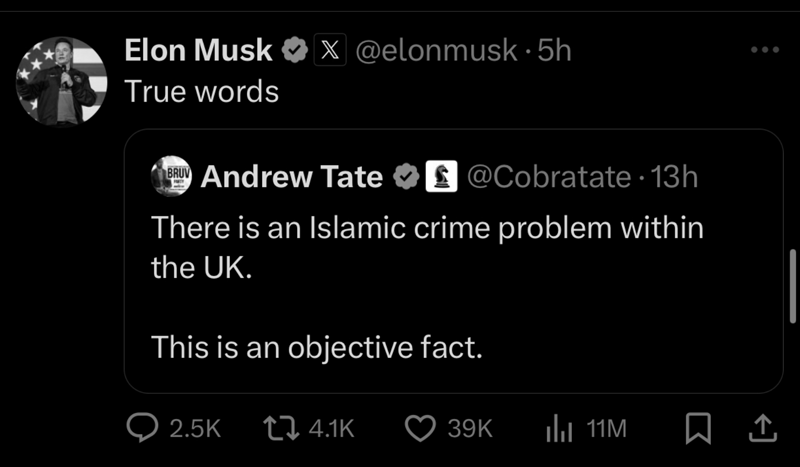Repost using the retweet arrows icon
This screenshot has height=467, width=800.
(x=285, y=428)
